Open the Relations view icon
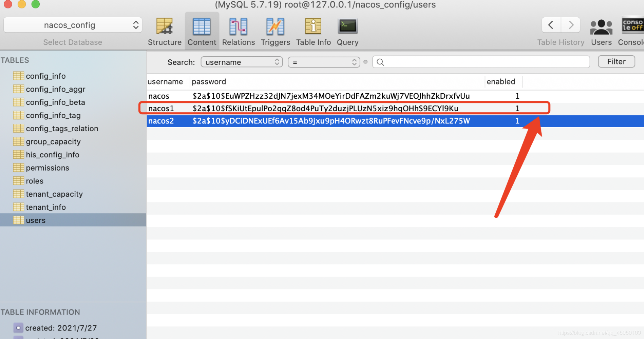 [x=238, y=26]
